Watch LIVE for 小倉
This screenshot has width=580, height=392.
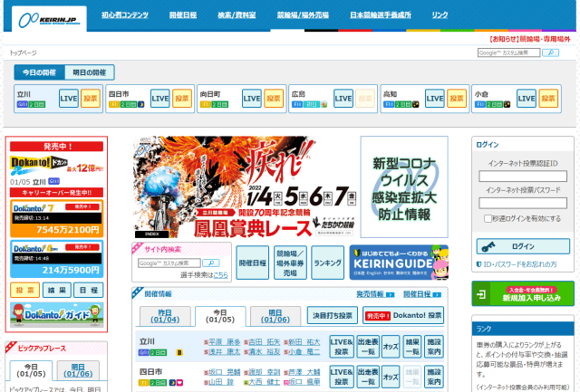(527, 99)
